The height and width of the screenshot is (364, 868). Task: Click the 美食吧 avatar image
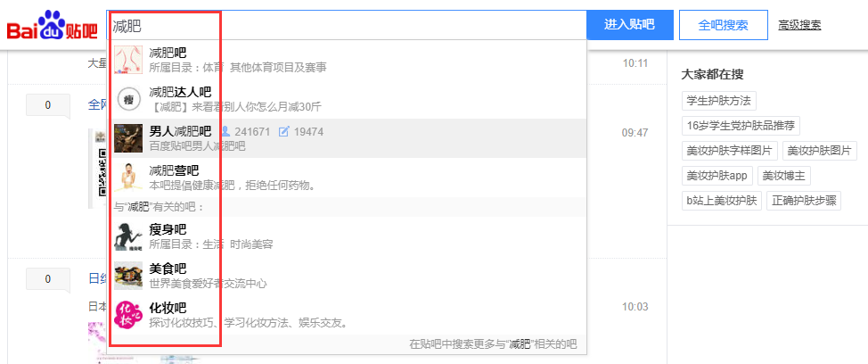(x=128, y=276)
